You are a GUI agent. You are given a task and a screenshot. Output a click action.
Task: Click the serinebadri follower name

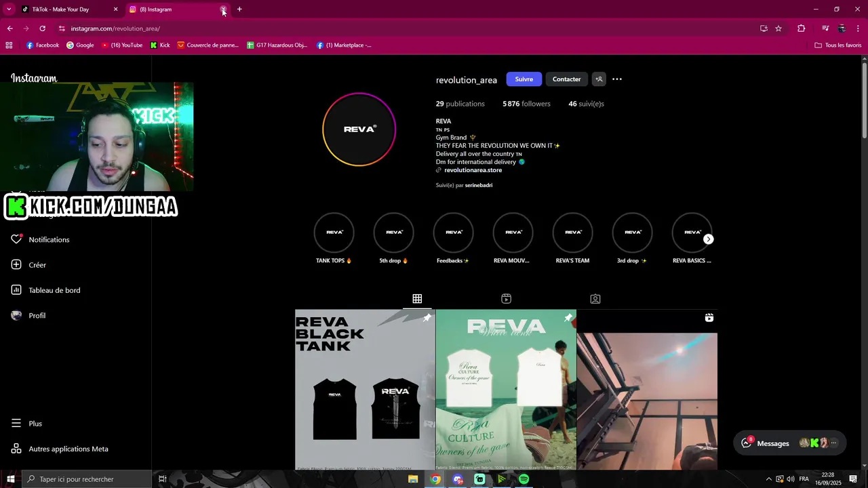[x=479, y=185]
